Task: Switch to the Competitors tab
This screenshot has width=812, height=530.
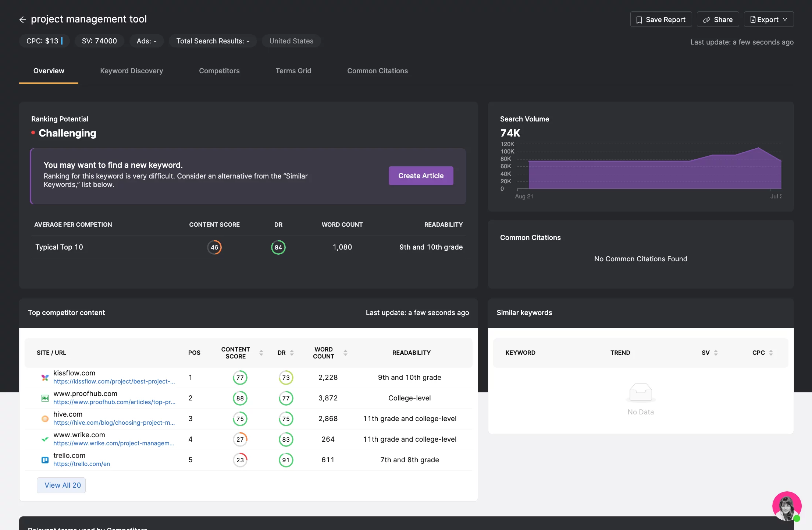Action: [x=219, y=70]
